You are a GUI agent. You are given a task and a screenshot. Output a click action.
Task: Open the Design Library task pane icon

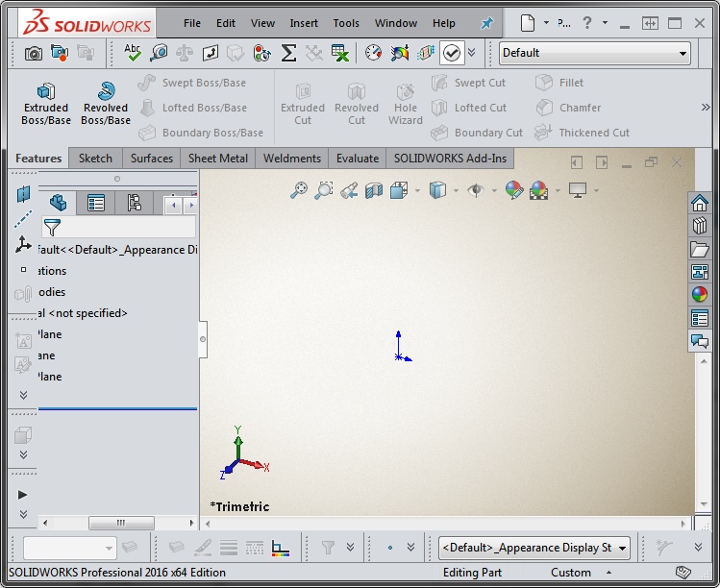tap(700, 226)
